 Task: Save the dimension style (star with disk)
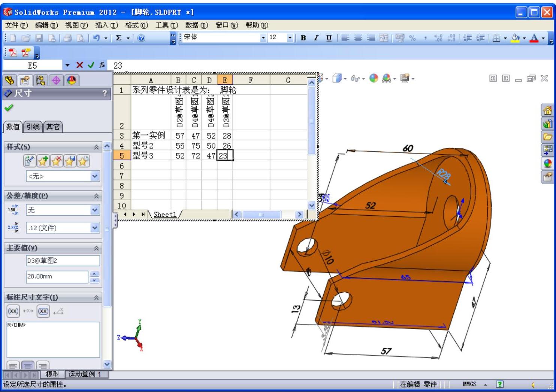(70, 161)
